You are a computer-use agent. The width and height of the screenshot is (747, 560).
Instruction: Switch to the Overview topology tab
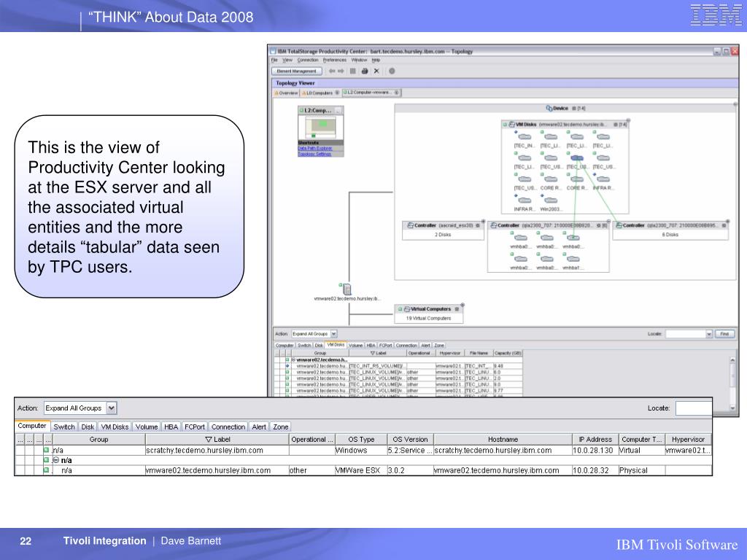point(286,93)
